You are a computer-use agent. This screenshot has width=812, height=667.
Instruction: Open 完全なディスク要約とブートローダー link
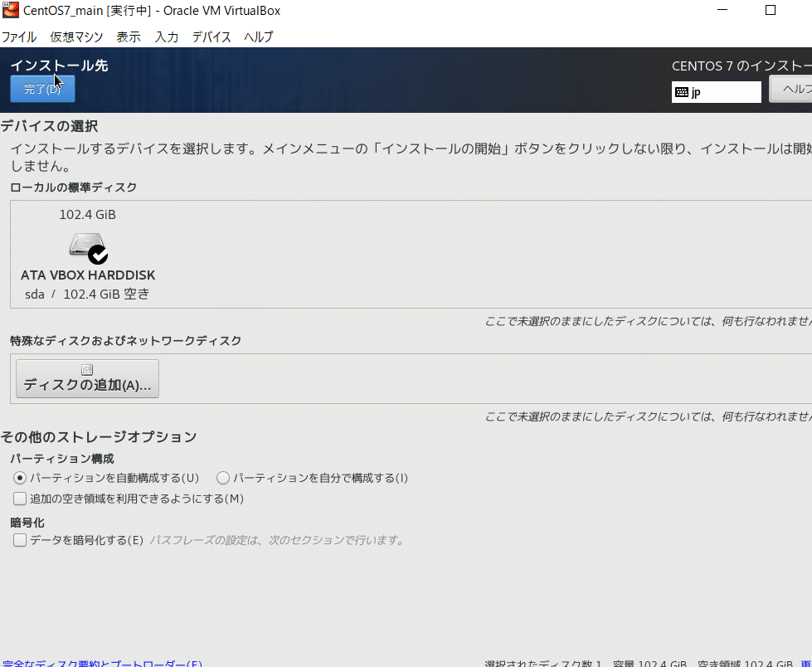tap(102, 663)
